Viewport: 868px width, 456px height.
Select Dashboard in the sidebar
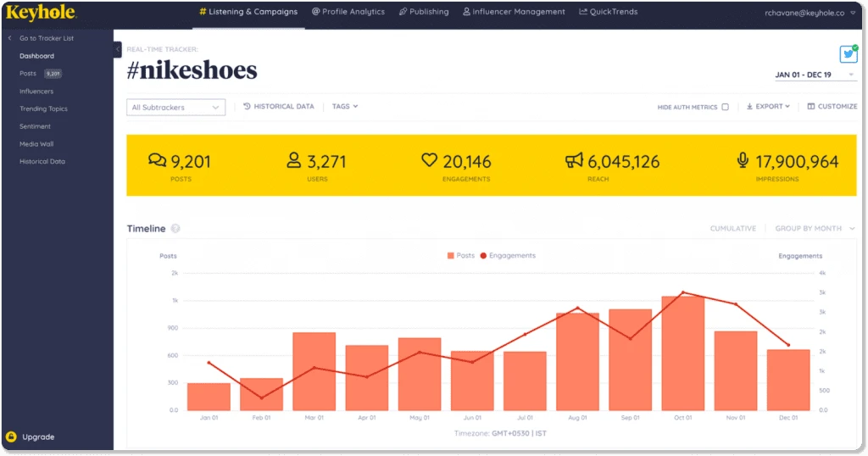click(x=36, y=56)
